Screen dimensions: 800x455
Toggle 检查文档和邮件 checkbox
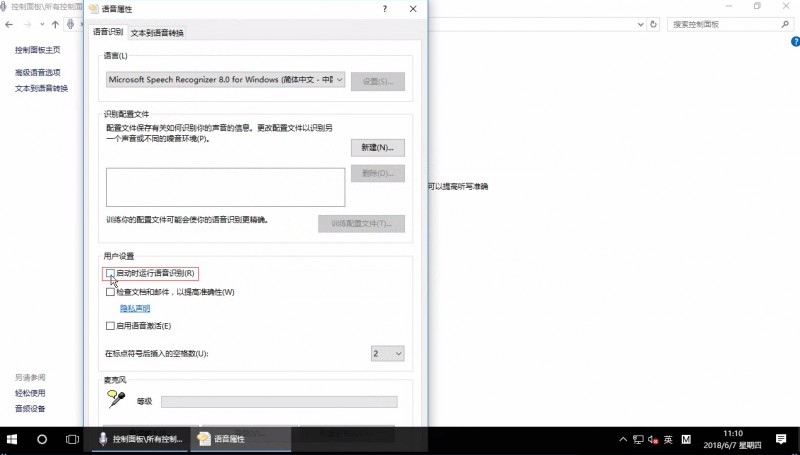tap(110, 292)
